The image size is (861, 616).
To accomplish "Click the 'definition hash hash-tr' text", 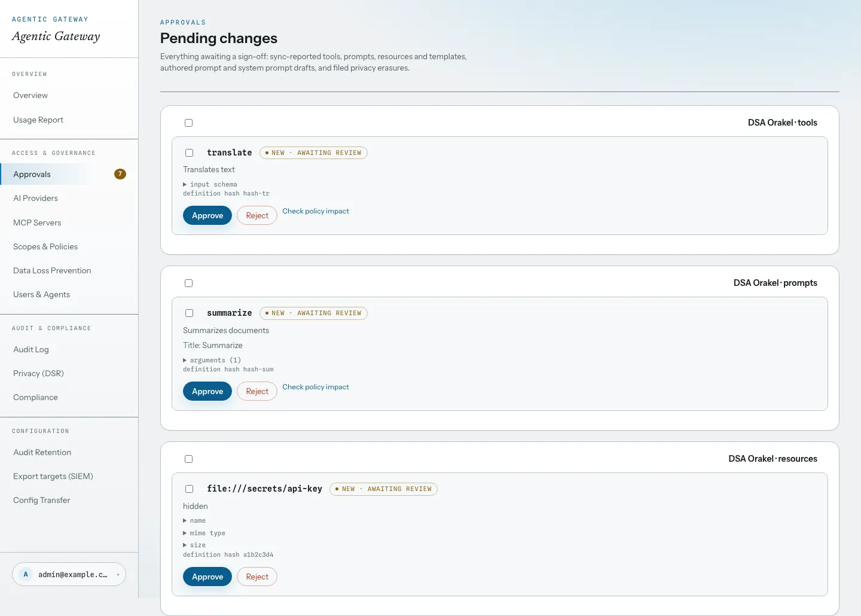I will [226, 193].
